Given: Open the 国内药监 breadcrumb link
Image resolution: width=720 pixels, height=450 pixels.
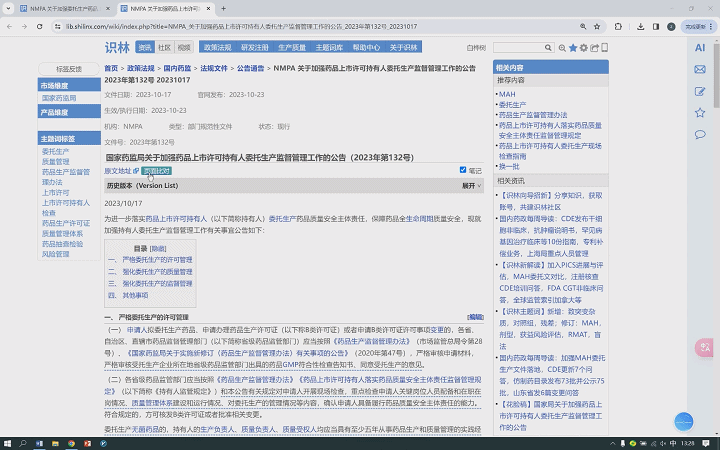Looking at the screenshot, I should pyautogui.click(x=176, y=69).
